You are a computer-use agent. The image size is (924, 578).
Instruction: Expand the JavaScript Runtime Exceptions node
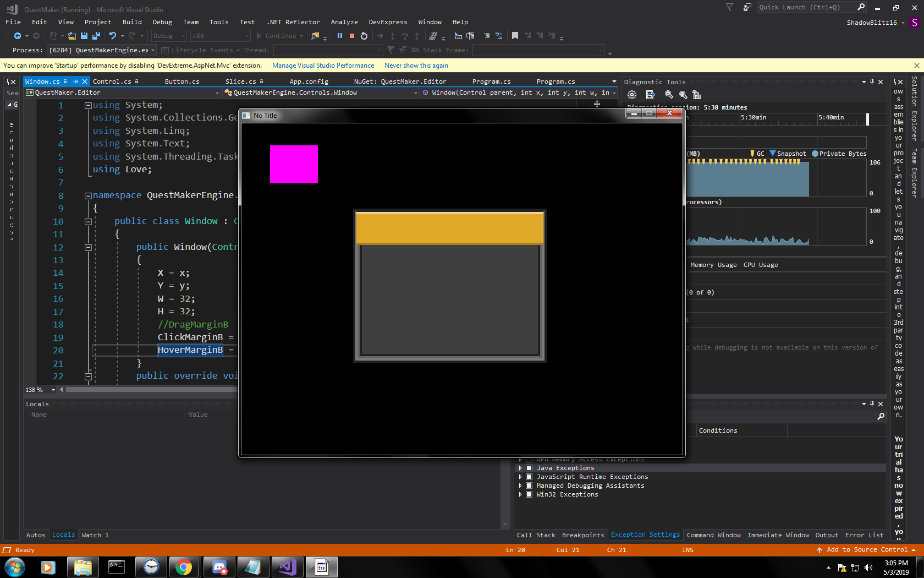520,476
